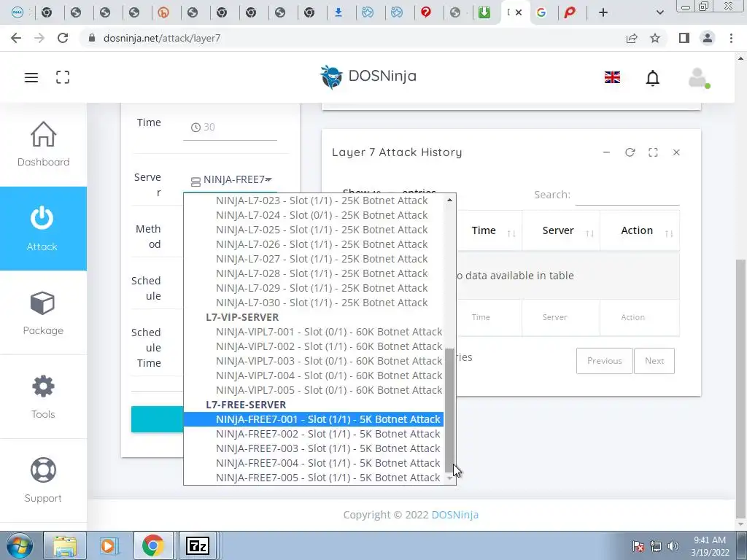Viewport: 747px width, 560px height.
Task: Switch to the green download arrow tab
Action: coord(484,13)
